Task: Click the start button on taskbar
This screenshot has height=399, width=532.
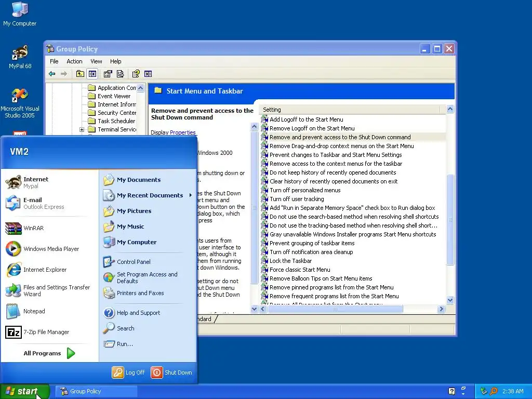Action: coord(24,391)
